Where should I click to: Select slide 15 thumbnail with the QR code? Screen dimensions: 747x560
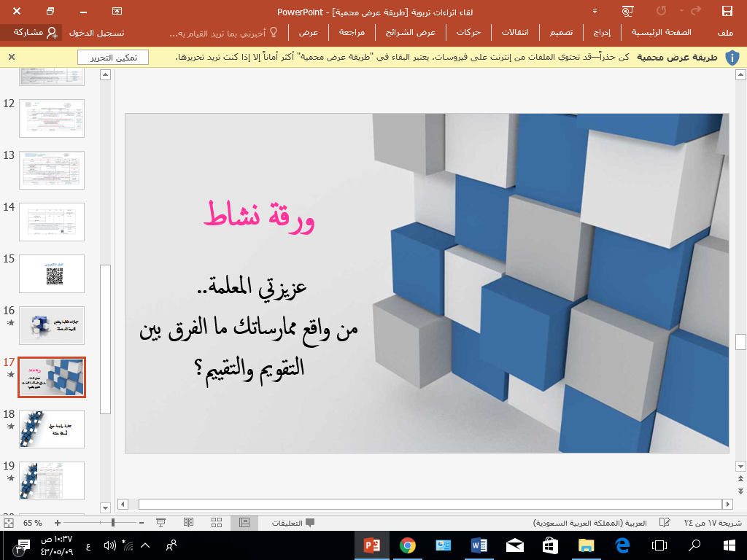[x=52, y=273]
